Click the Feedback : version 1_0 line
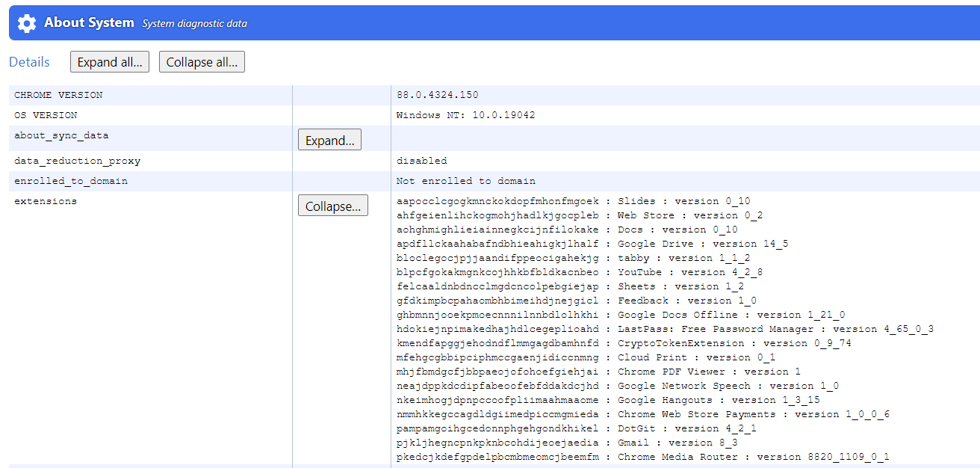Screen dimensions: 980x468 pyautogui.click(x=577, y=301)
